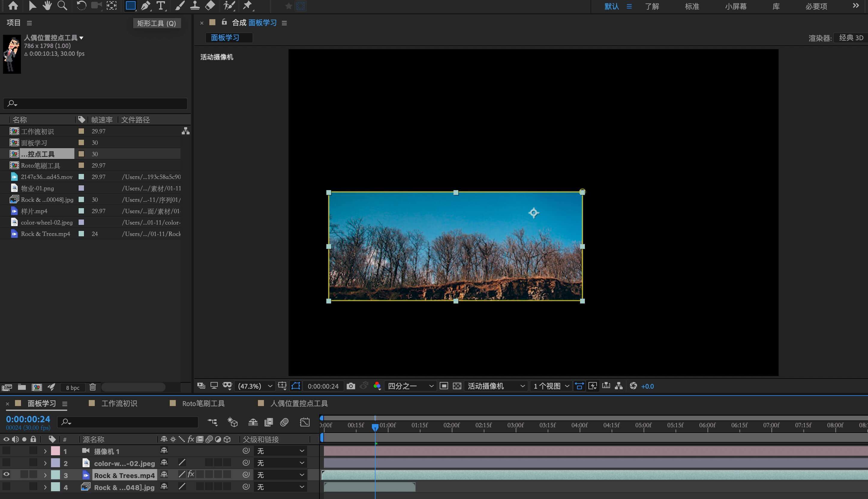Switch to the 标准 workspace
868x499 pixels.
(x=692, y=6)
